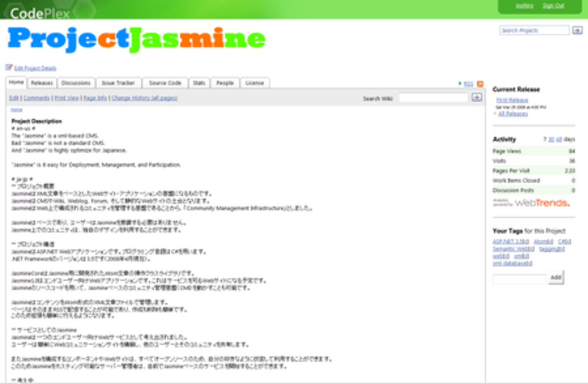Screen dimensions: 588x384
Task: Click the Discussion Posts label
Action: [x=513, y=190]
